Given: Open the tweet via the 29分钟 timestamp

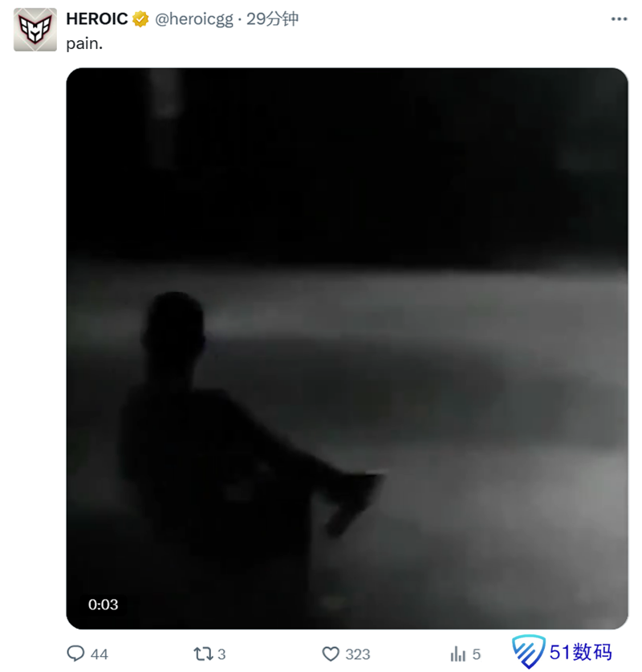Looking at the screenshot, I should pyautogui.click(x=273, y=19).
